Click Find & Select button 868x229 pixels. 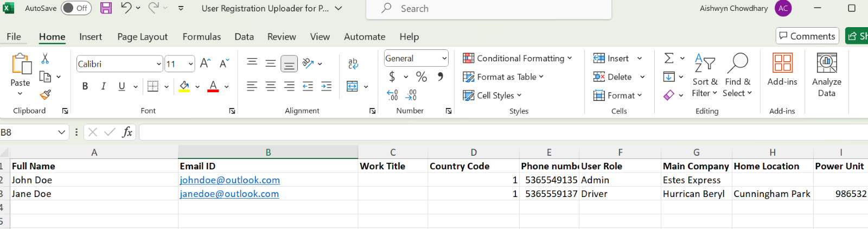click(x=738, y=75)
